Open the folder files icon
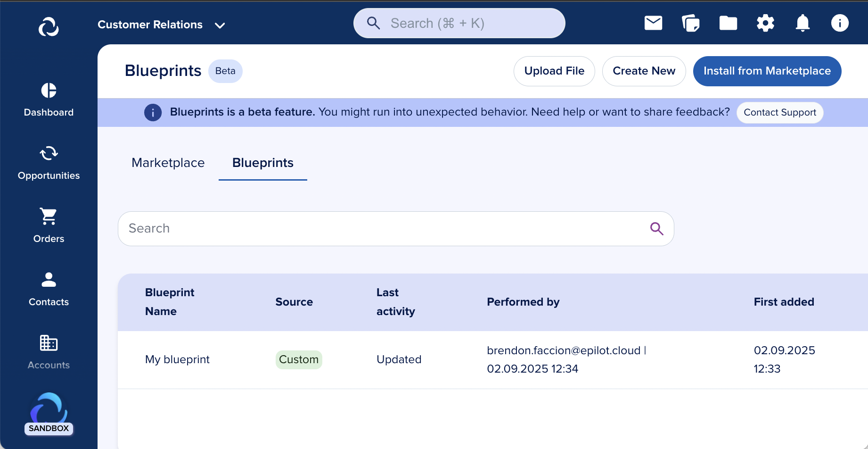This screenshot has width=868, height=449. [x=728, y=23]
